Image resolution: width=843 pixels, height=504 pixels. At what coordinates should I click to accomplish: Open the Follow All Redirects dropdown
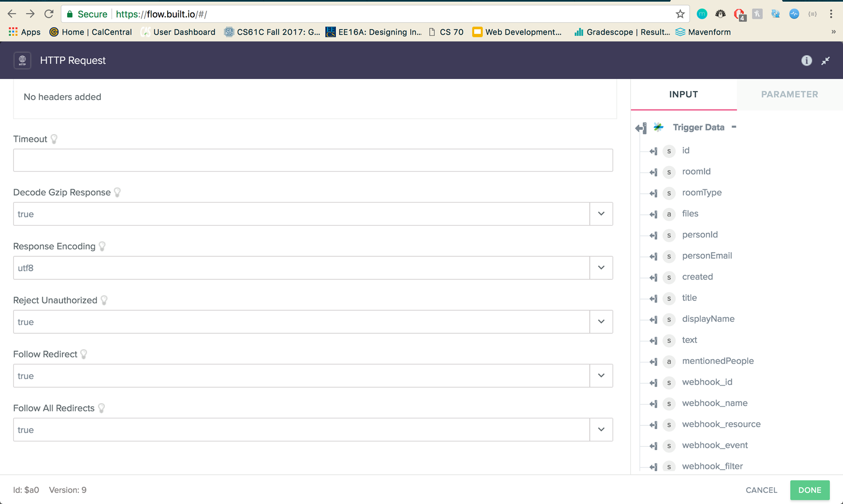pos(601,430)
